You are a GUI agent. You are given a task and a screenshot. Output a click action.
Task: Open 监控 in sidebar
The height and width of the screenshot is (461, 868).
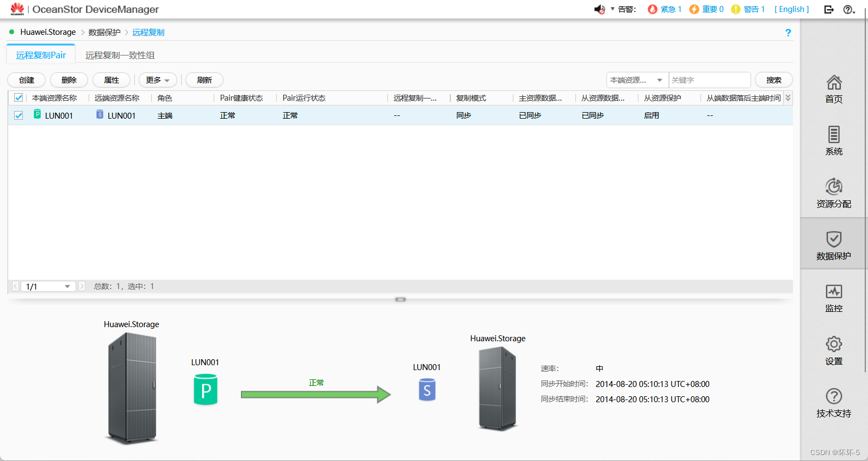pyautogui.click(x=834, y=298)
